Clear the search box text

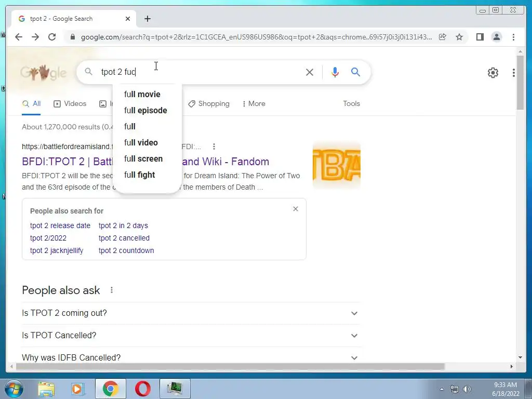(310, 72)
